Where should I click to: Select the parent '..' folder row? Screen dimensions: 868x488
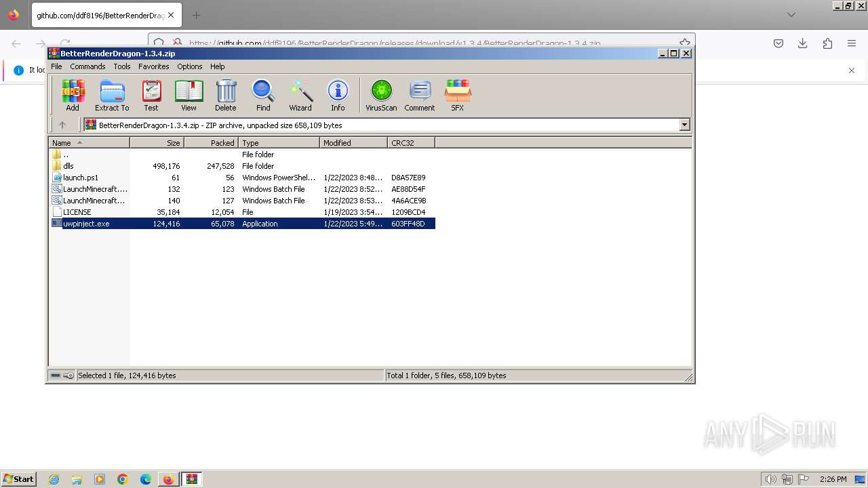[x=242, y=155]
